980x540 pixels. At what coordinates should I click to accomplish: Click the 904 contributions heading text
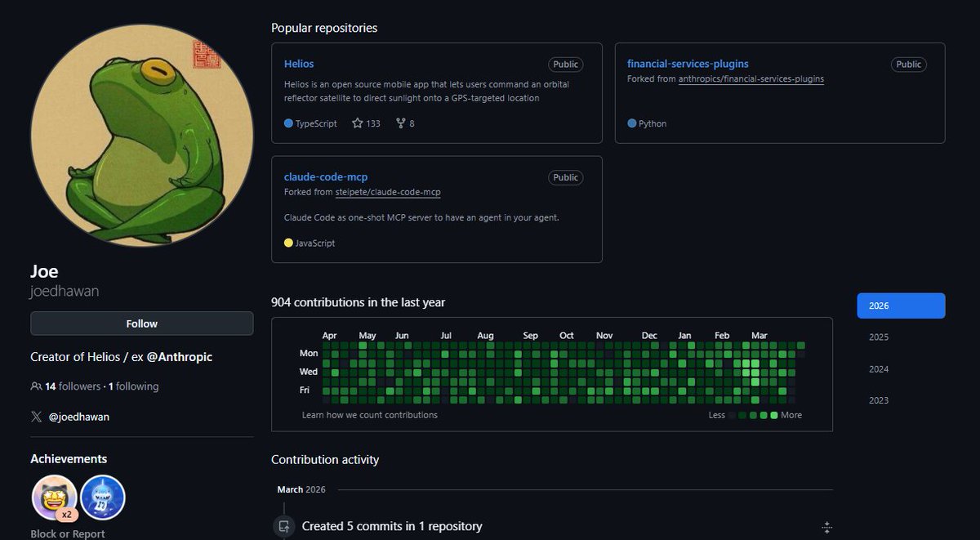359,302
